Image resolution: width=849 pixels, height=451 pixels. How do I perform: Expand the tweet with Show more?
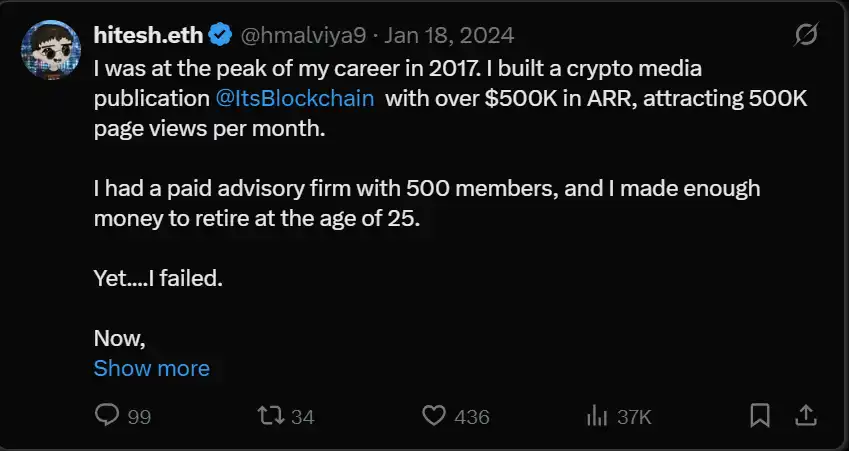[151, 368]
